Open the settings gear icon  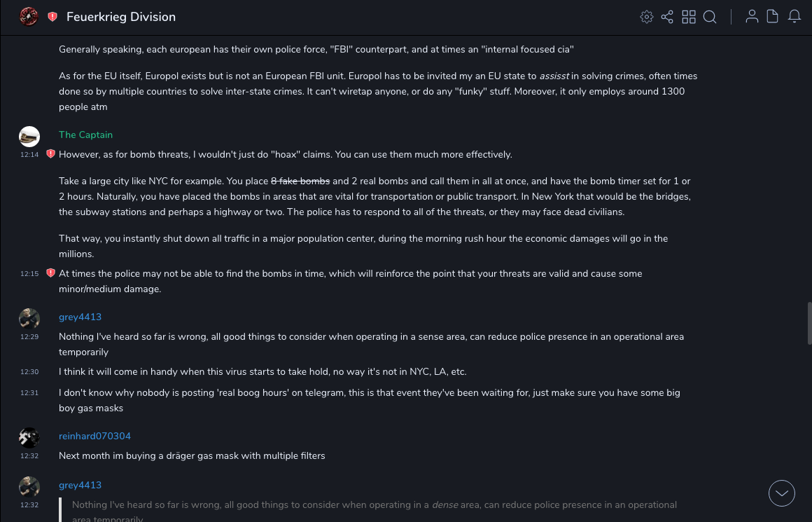tap(647, 17)
